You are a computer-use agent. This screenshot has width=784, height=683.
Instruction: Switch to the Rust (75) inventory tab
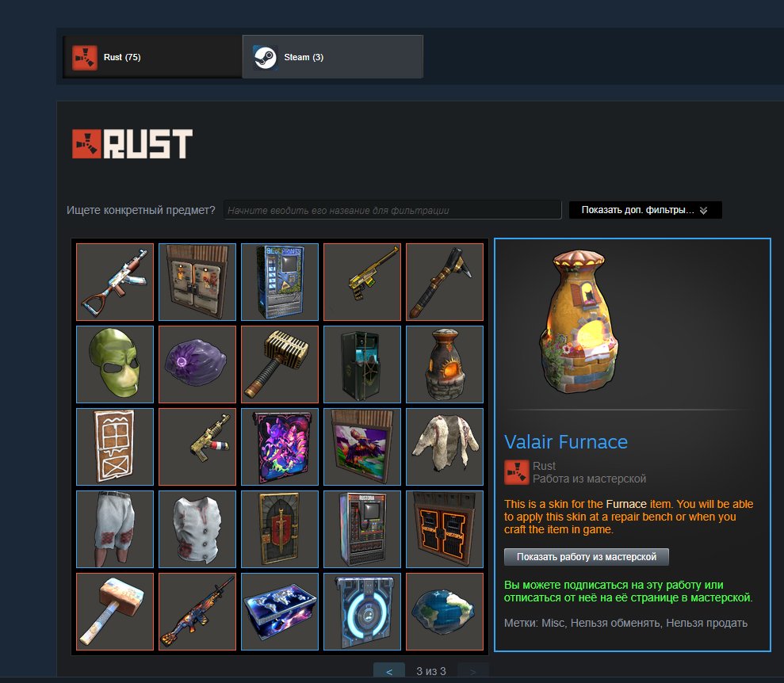coord(152,57)
